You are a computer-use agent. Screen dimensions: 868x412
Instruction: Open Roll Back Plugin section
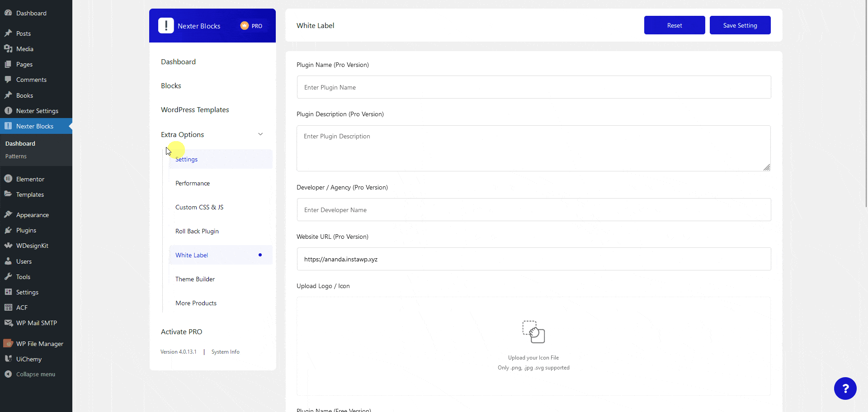pyautogui.click(x=197, y=231)
